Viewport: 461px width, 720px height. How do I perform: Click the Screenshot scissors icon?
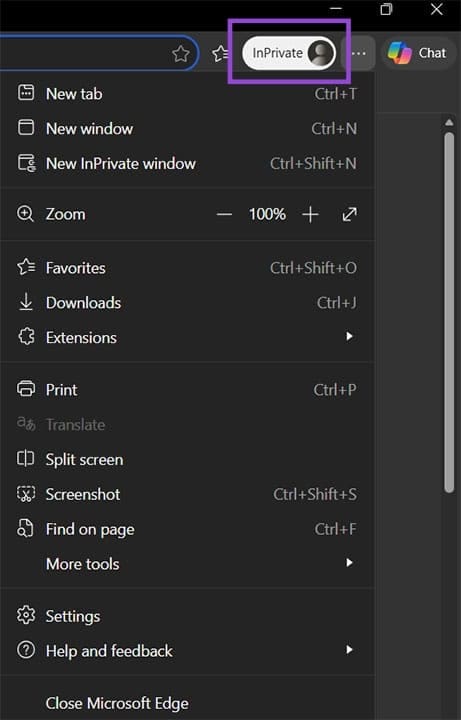point(26,494)
